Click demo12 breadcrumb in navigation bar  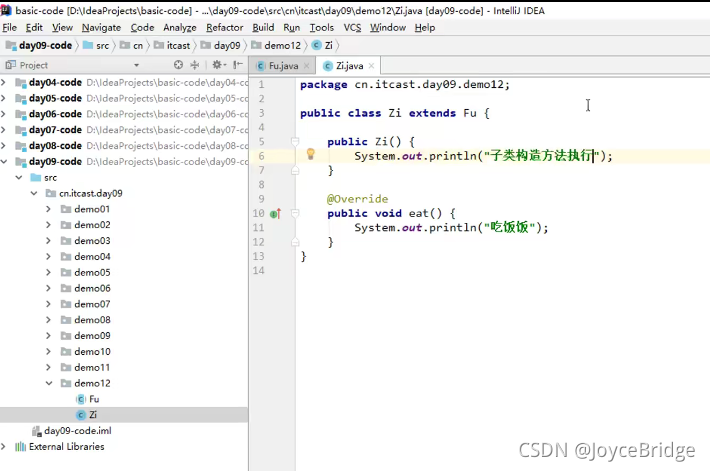(x=276, y=46)
